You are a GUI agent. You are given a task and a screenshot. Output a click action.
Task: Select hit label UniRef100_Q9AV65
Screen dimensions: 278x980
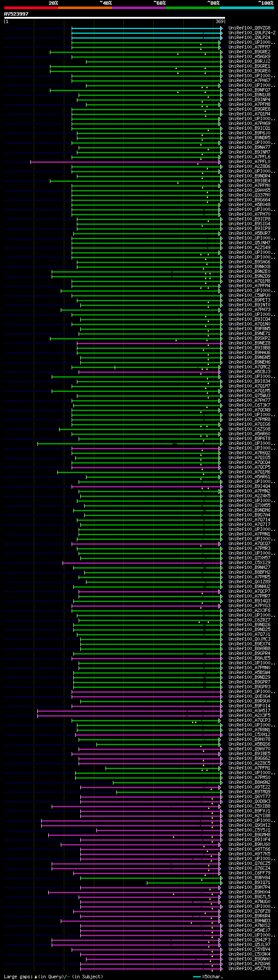[x=249, y=191]
